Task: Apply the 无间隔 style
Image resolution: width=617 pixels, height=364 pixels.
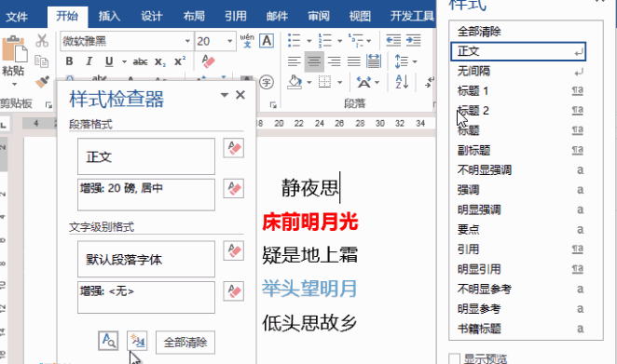Action: 518,71
